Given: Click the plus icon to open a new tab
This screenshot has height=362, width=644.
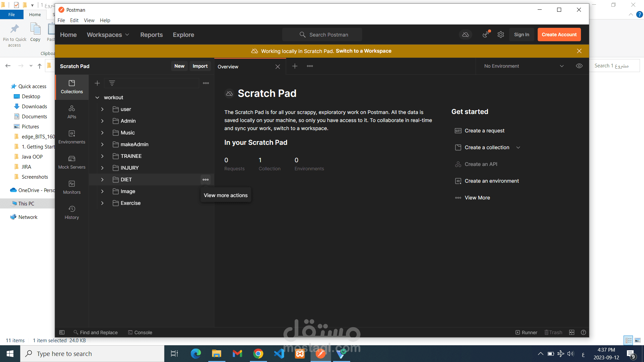Looking at the screenshot, I should [x=295, y=66].
